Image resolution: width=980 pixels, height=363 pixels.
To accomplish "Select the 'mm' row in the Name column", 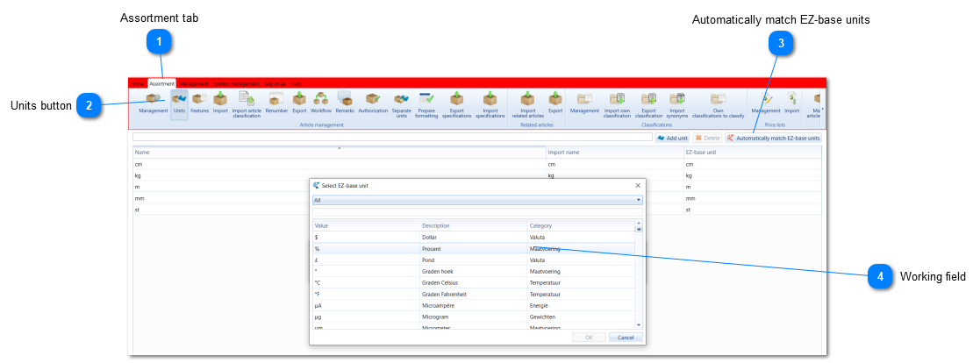I will [222, 198].
